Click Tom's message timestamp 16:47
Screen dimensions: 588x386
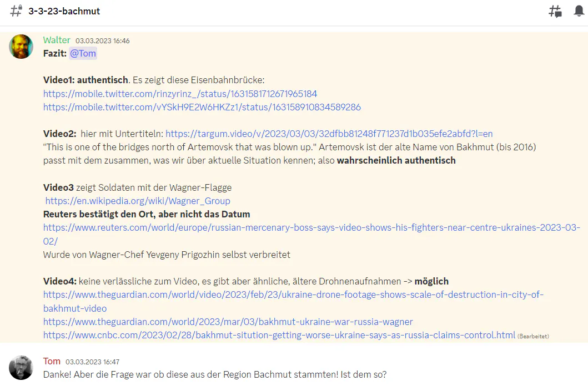[x=92, y=362]
